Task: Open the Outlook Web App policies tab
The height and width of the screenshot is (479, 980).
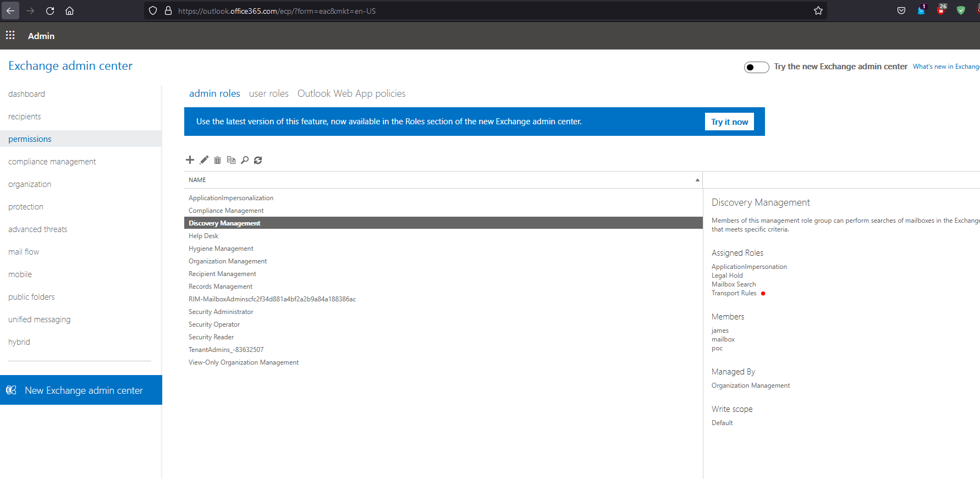Action: pos(351,93)
